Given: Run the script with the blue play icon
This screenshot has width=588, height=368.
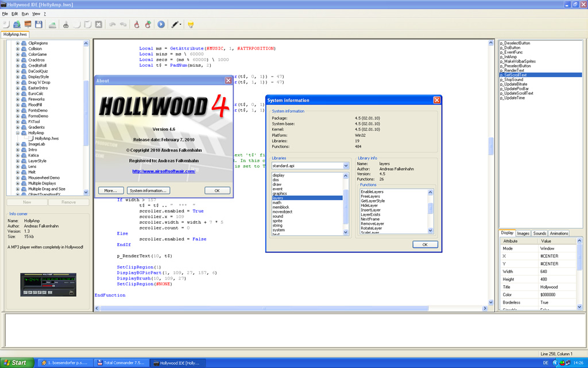Looking at the screenshot, I should point(161,24).
